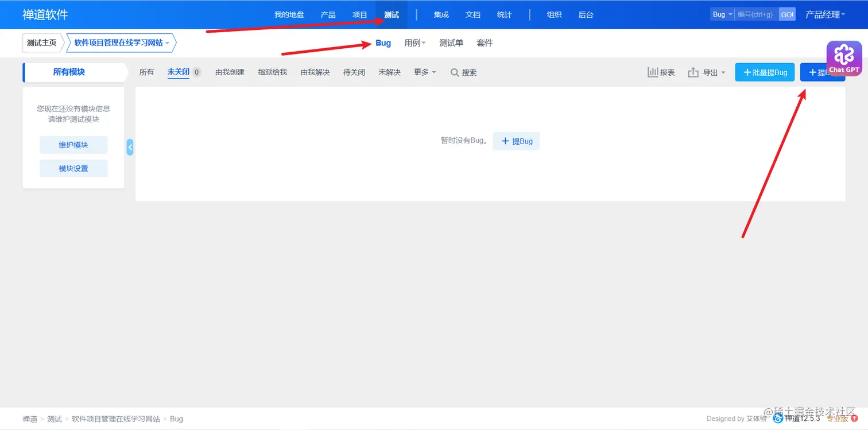Open the 项目 top menu
Screen dimensions: 868x430
[x=360, y=14]
